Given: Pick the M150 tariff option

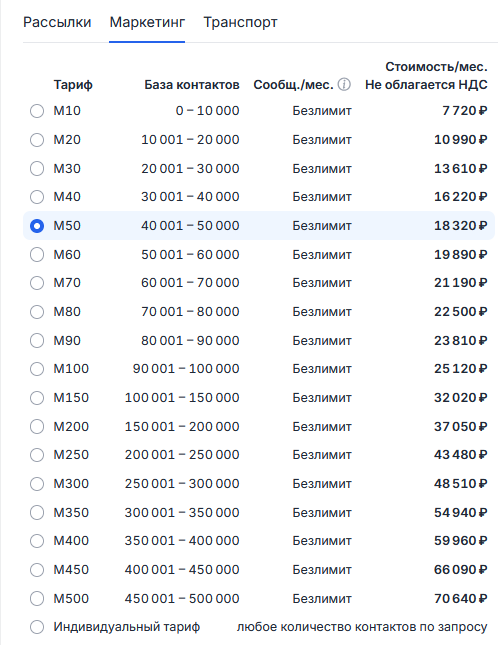Looking at the screenshot, I should tap(37, 398).
